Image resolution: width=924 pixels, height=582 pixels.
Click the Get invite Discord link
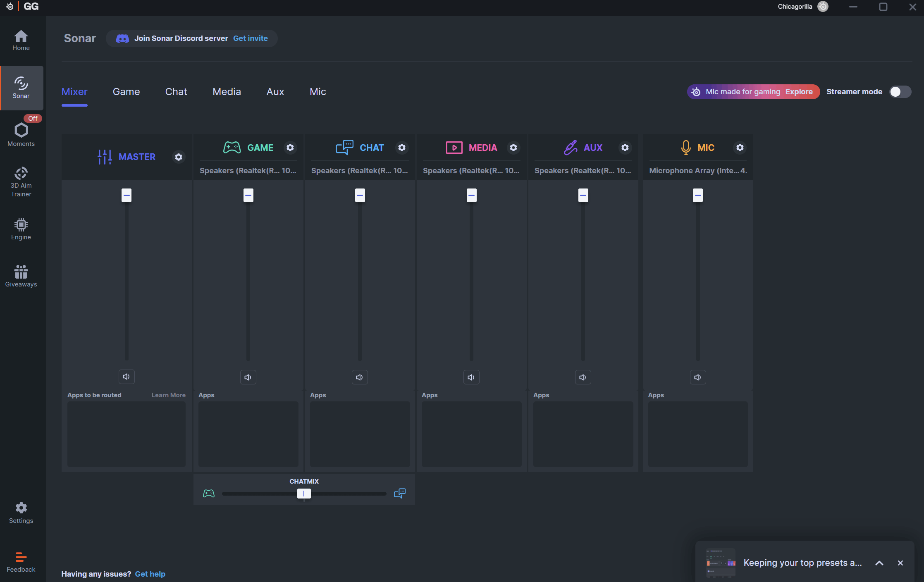(250, 38)
